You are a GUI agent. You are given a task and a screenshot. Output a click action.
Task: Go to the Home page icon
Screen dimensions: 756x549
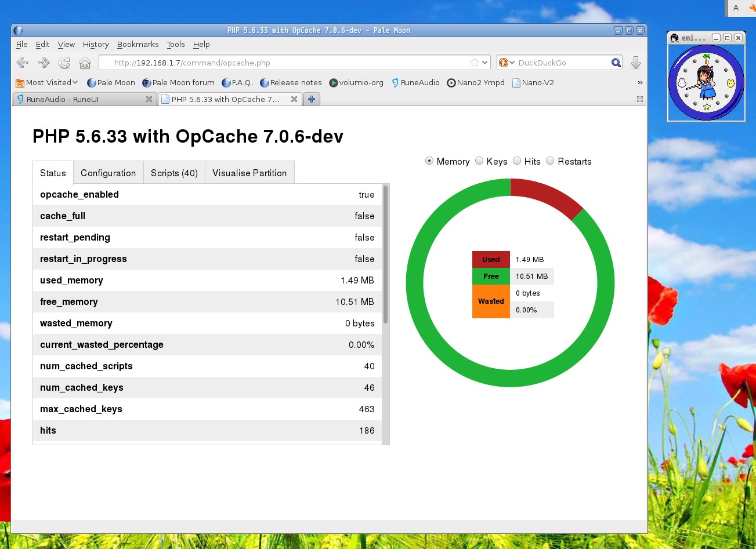pyautogui.click(x=85, y=63)
